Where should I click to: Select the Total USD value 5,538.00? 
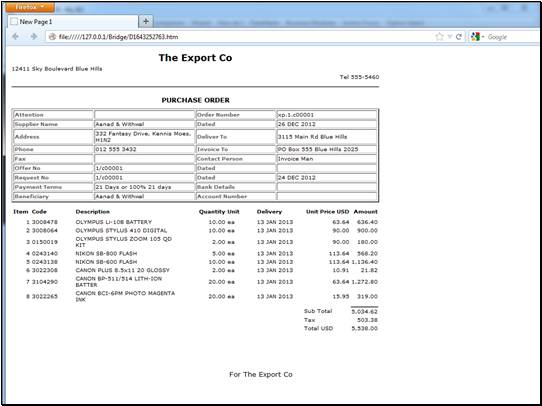365,329
